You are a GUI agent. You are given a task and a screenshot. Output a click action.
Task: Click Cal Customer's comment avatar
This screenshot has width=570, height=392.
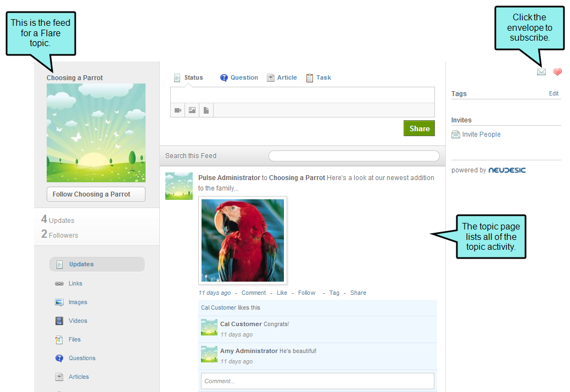209,327
